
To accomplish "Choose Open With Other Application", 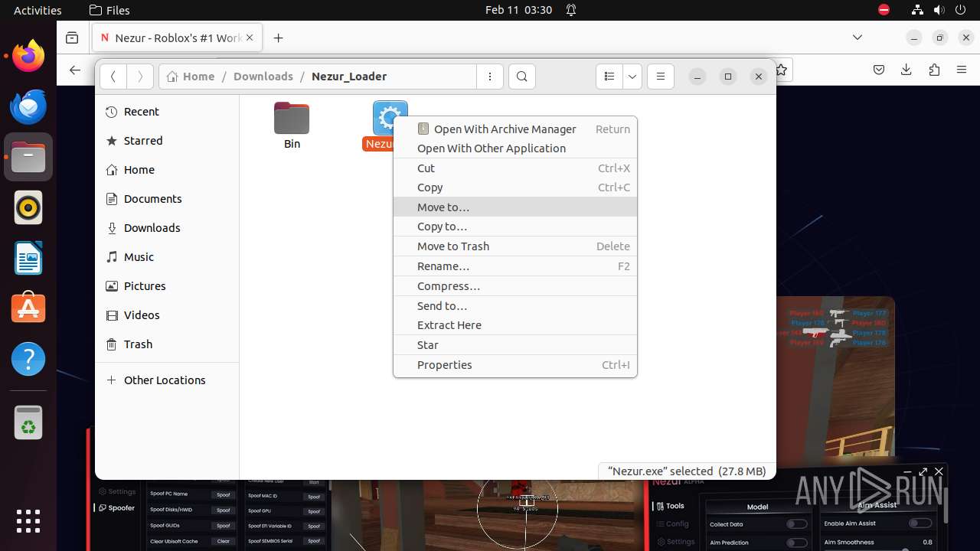I will coord(515,148).
